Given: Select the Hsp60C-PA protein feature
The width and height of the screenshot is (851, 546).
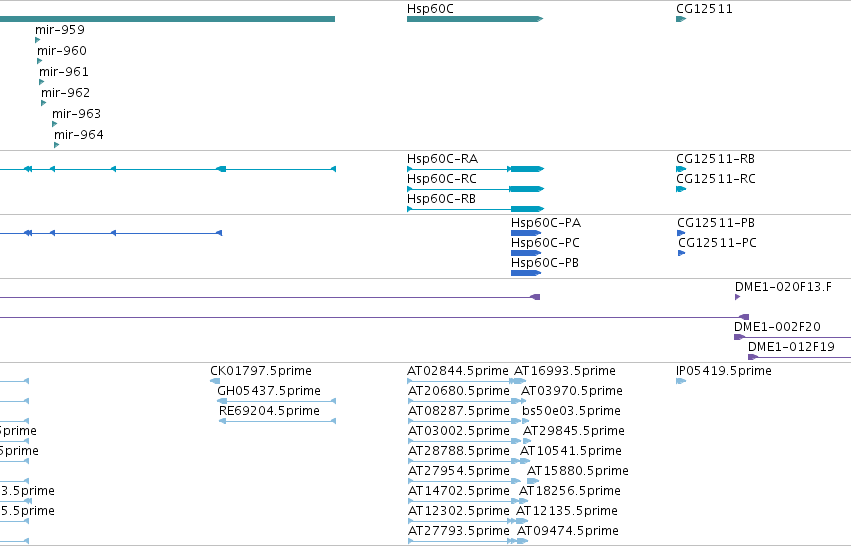Looking at the screenshot, I should 526,233.
